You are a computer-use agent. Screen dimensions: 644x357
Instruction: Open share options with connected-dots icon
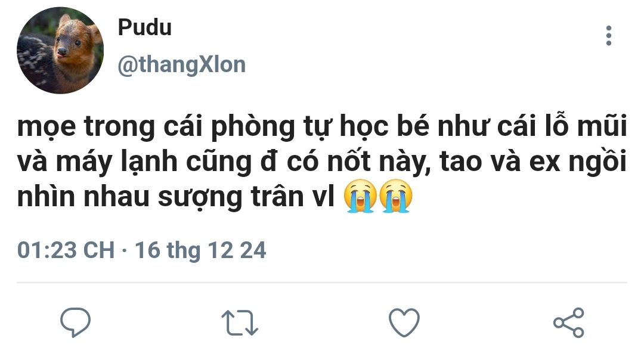569,322
